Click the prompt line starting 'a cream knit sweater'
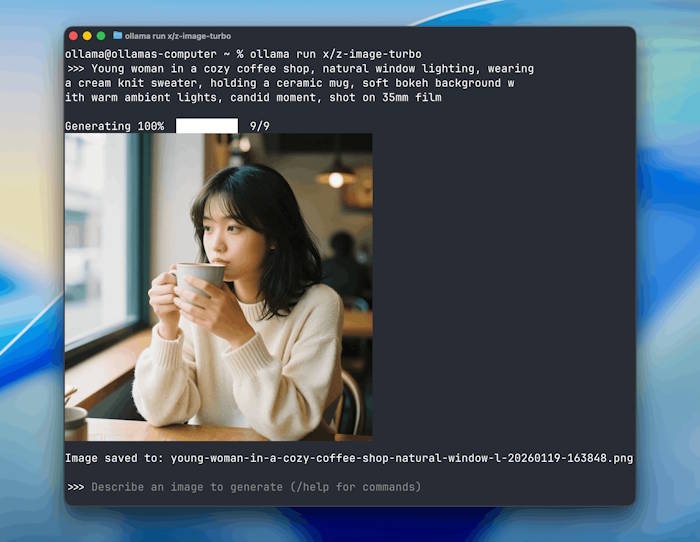700x542 pixels. [290, 83]
